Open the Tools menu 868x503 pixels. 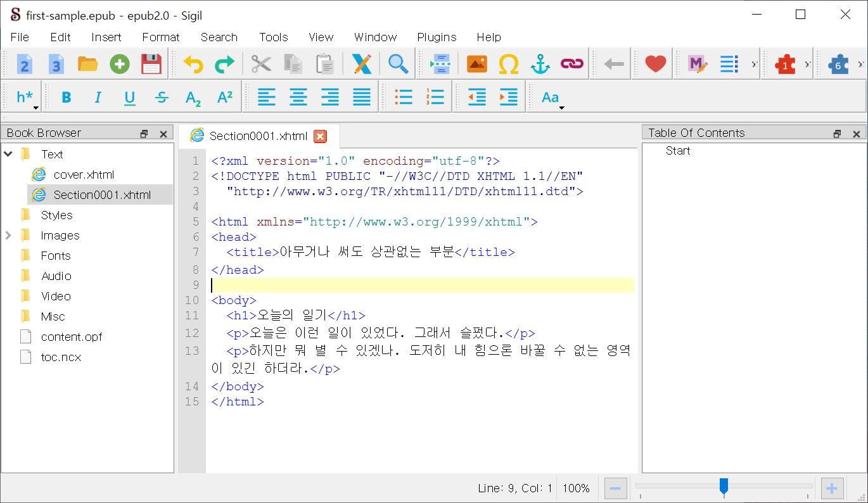pyautogui.click(x=273, y=37)
